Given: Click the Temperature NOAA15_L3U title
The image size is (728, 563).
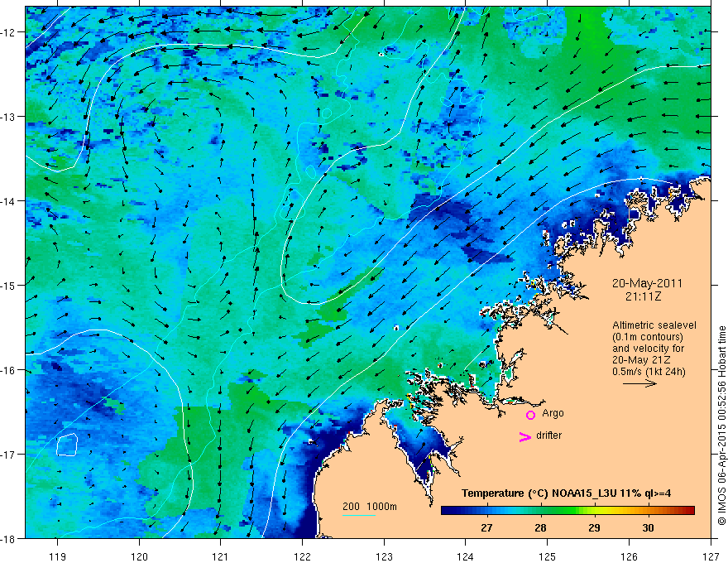Looking at the screenshot, I should 566,493.
